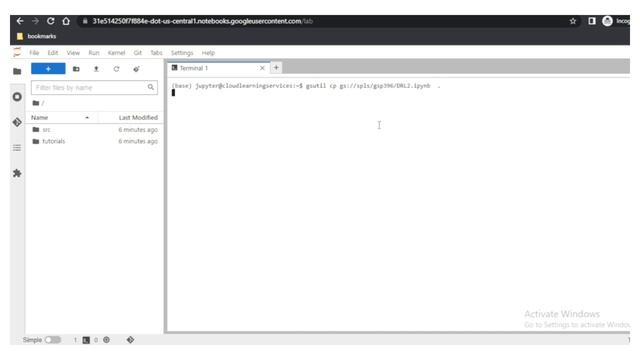
Task: Click the gsutil cp command line in terminal
Action: 306,86
